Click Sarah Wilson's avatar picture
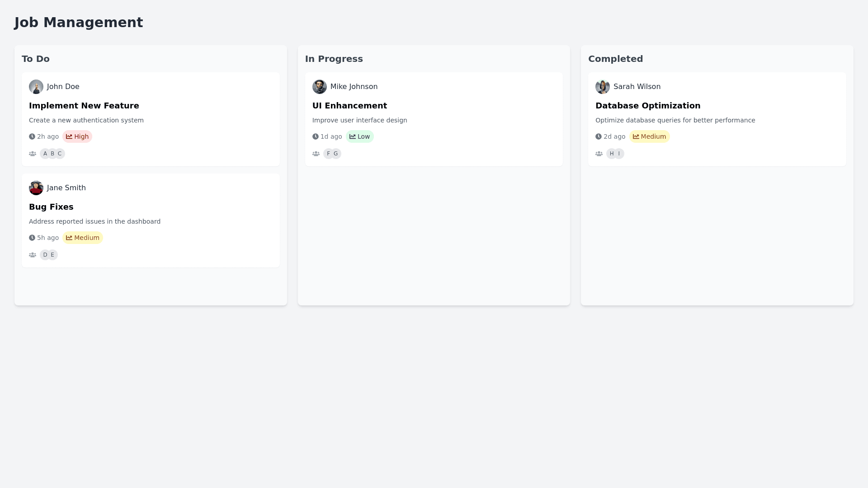 (603, 87)
